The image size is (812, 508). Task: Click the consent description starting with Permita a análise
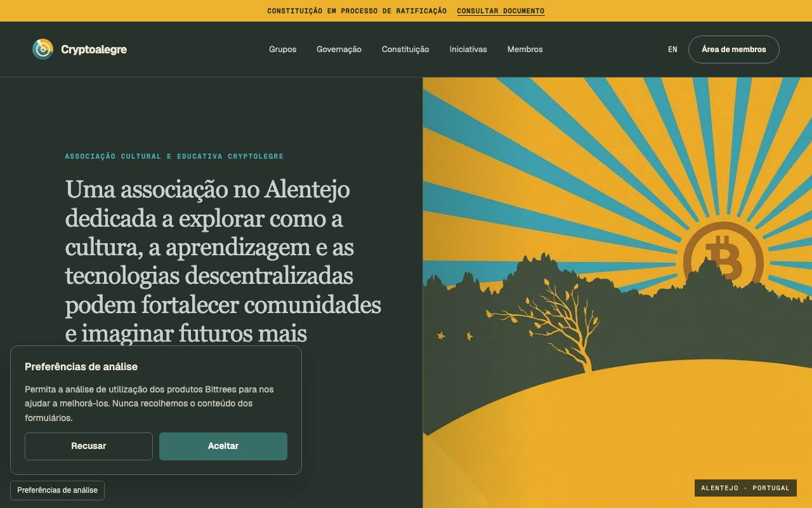click(149, 403)
